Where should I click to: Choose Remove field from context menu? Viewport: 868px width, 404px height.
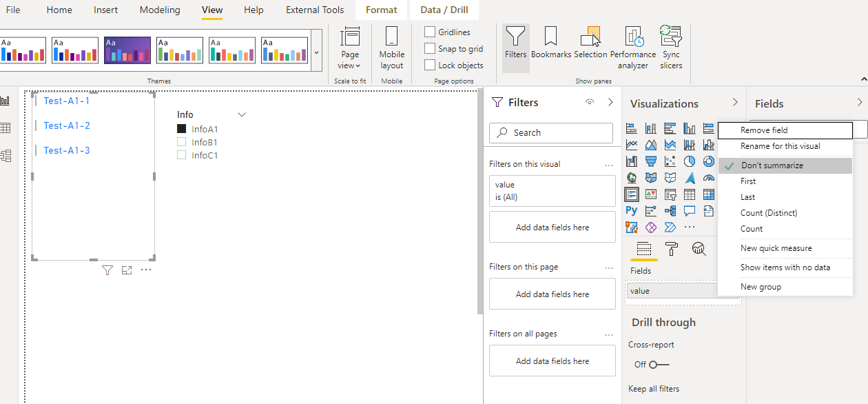click(x=785, y=130)
